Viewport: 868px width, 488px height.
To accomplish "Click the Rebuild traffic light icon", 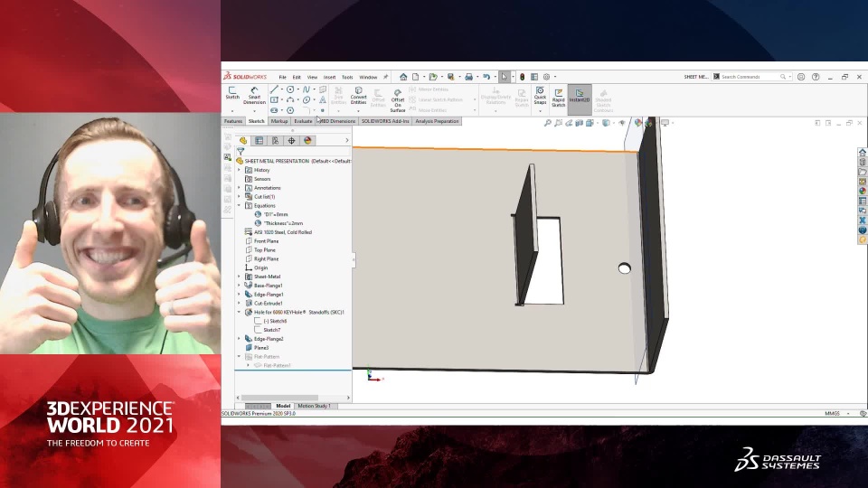I will [x=522, y=77].
